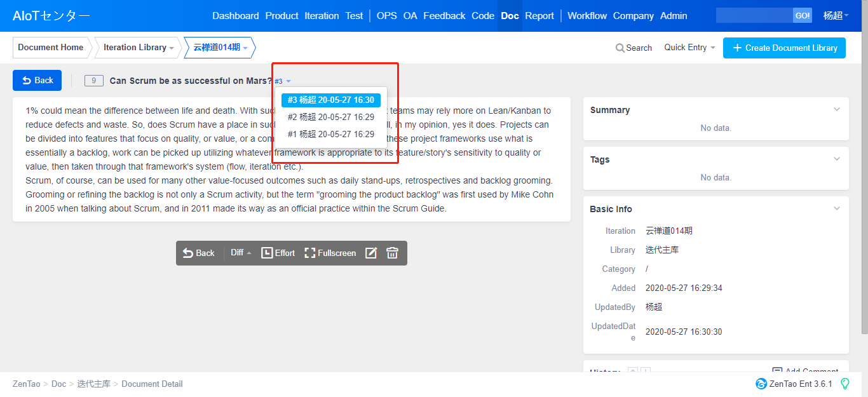Image resolution: width=868 pixels, height=397 pixels.
Task: Select version #1 from the version list
Action: (330, 134)
